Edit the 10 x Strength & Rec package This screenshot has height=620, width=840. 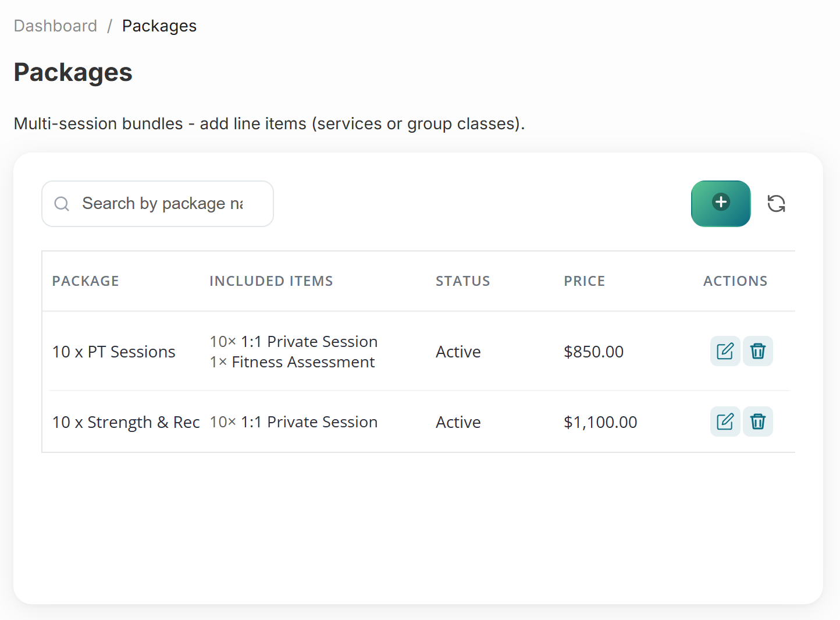click(x=725, y=421)
